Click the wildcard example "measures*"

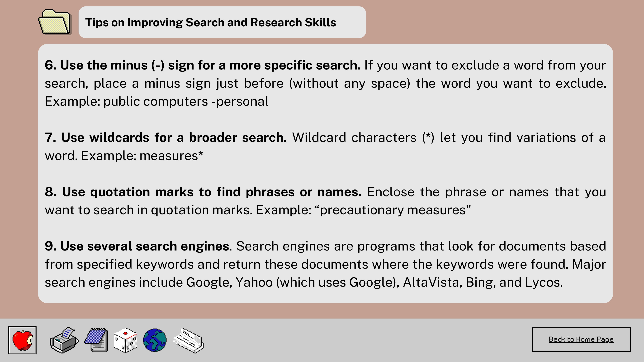pos(171,156)
